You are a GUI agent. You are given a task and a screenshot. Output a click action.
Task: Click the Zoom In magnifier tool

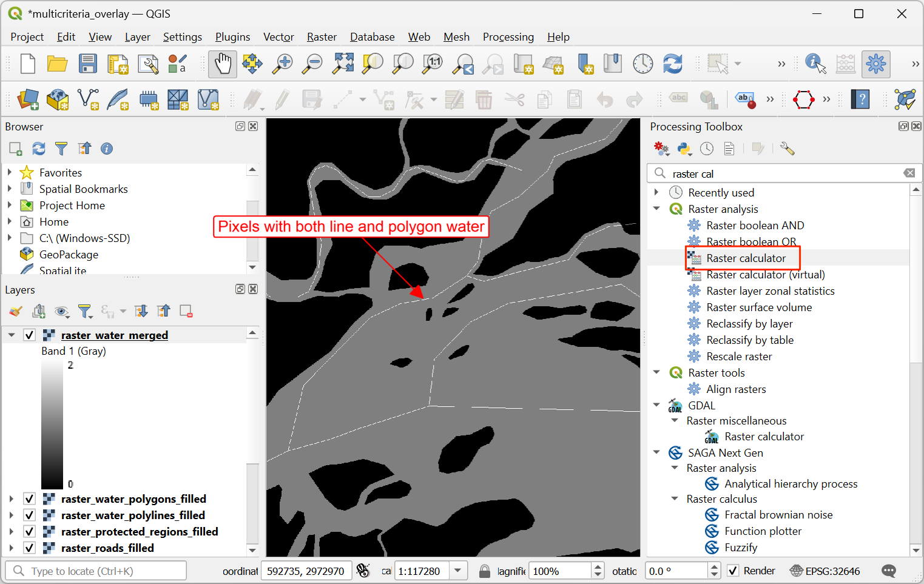click(282, 64)
